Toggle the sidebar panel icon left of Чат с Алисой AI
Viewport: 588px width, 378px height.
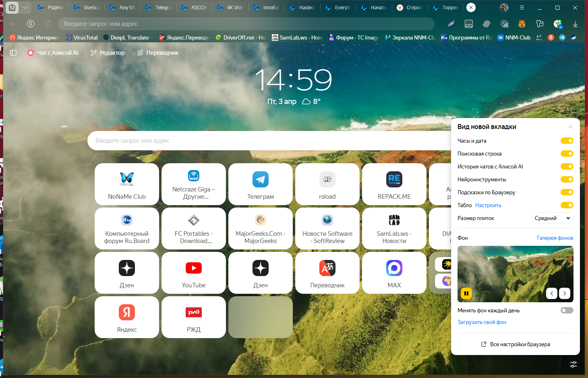point(13,53)
